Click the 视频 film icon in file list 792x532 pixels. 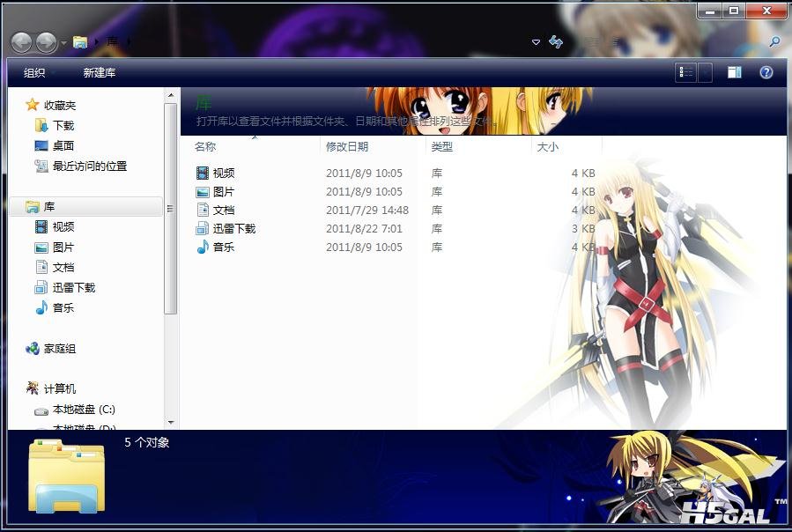(x=202, y=174)
